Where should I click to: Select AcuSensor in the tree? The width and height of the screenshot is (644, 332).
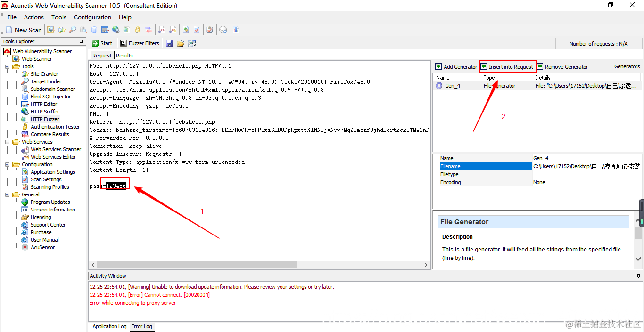pyautogui.click(x=42, y=247)
